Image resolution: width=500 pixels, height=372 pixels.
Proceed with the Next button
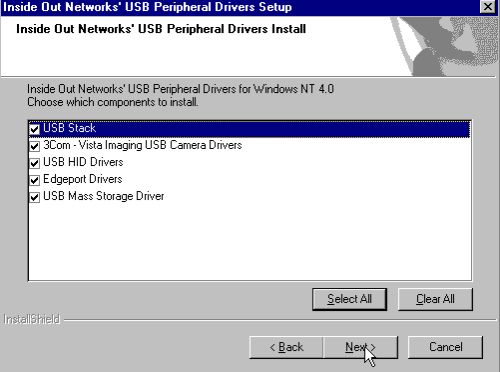tap(361, 347)
